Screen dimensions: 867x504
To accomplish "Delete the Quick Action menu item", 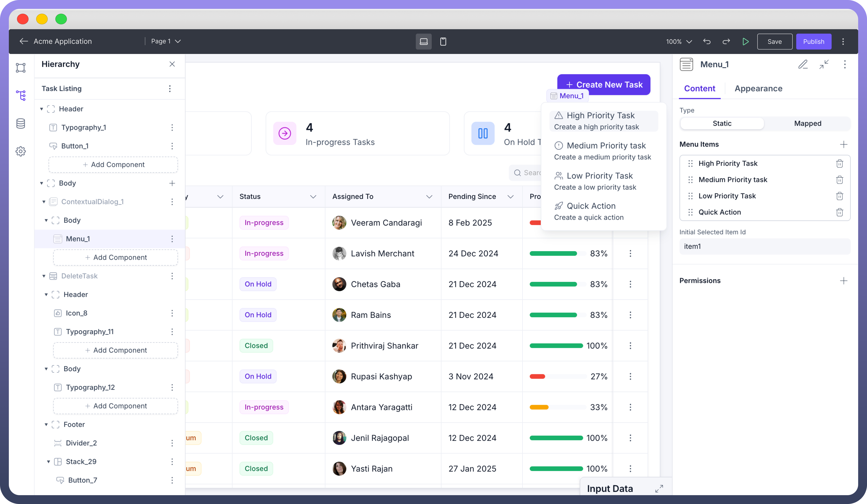I will coord(840,212).
